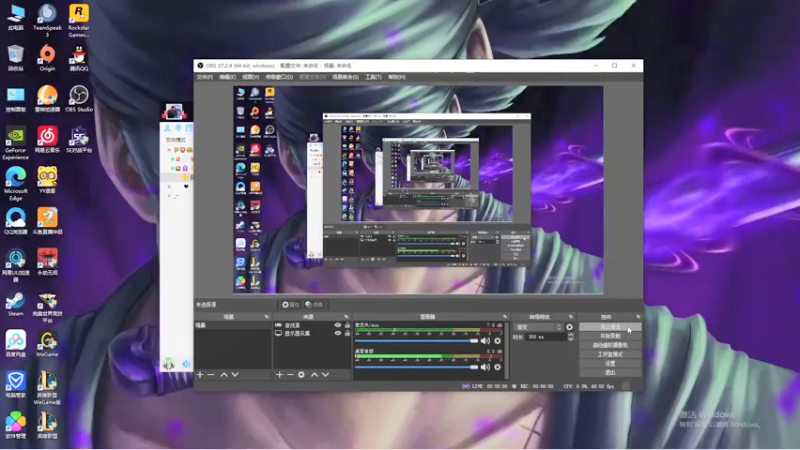Open OBS 设置 settings button
This screenshot has height=450, width=800.
[x=610, y=363]
